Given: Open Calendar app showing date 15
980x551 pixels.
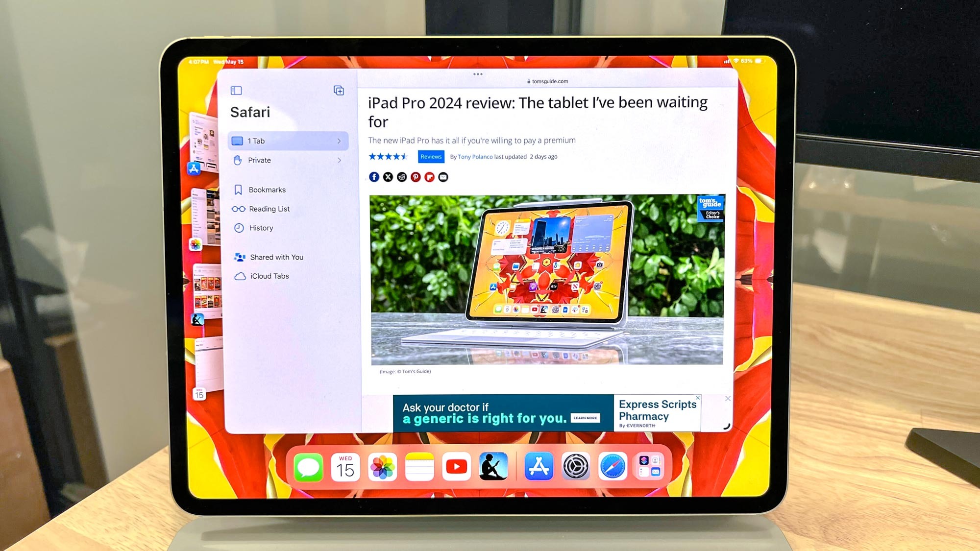Looking at the screenshot, I should 346,467.
